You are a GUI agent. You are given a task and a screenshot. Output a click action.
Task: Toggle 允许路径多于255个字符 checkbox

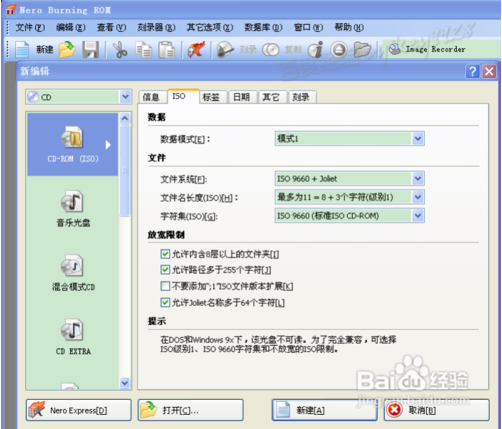[165, 269]
